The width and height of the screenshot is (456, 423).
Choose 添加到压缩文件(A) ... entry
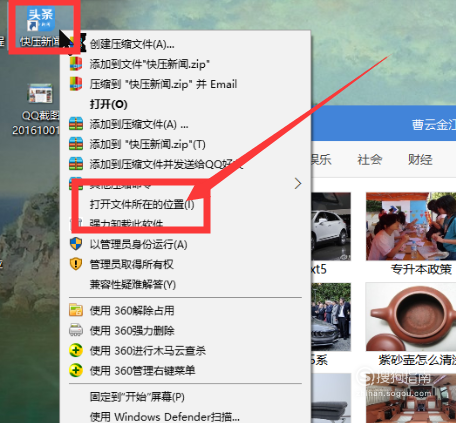139,124
